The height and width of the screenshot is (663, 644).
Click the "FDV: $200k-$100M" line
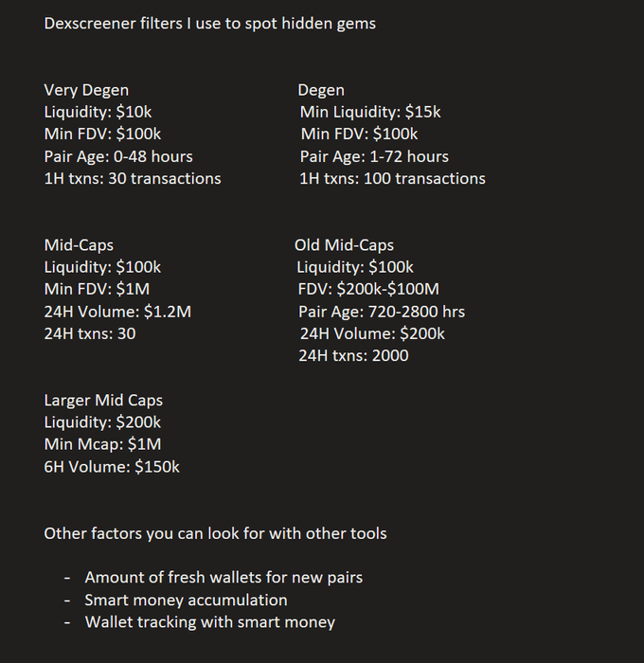pyautogui.click(x=367, y=289)
